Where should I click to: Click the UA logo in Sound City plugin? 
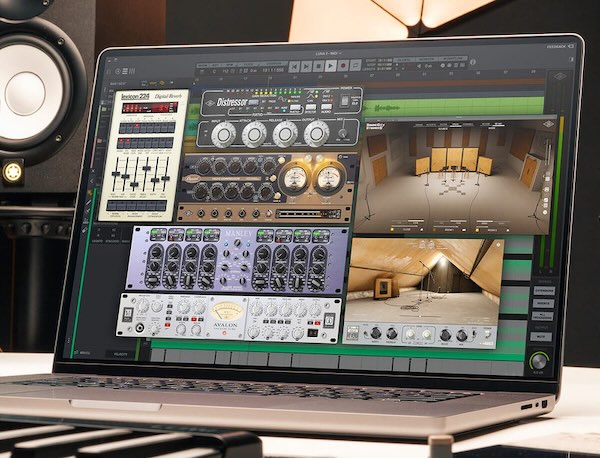point(548,124)
